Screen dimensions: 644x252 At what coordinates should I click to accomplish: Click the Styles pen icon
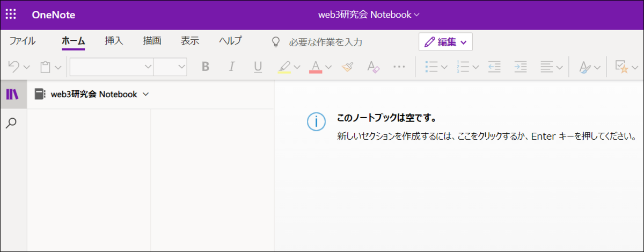click(584, 67)
